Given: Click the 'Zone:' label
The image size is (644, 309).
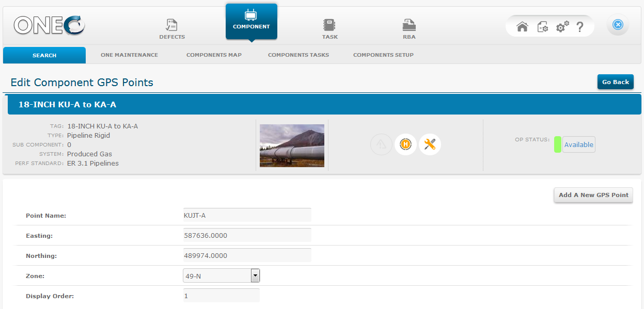Looking at the screenshot, I should tap(35, 276).
